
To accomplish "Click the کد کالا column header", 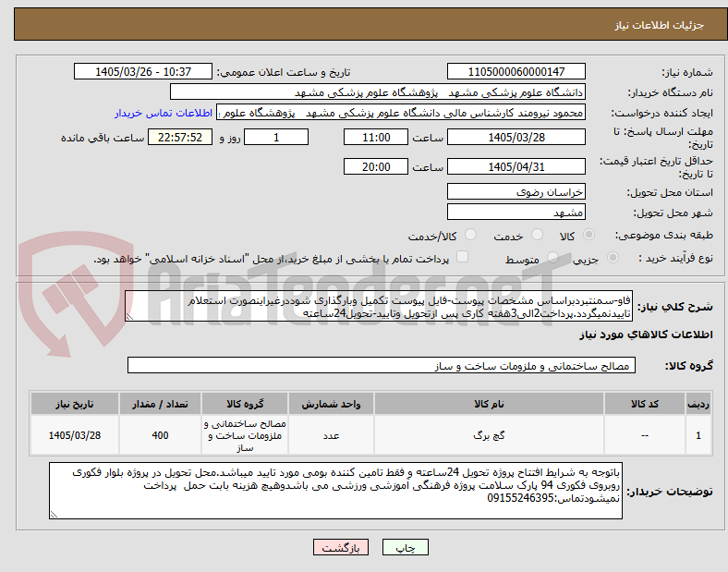I will 645,404.
